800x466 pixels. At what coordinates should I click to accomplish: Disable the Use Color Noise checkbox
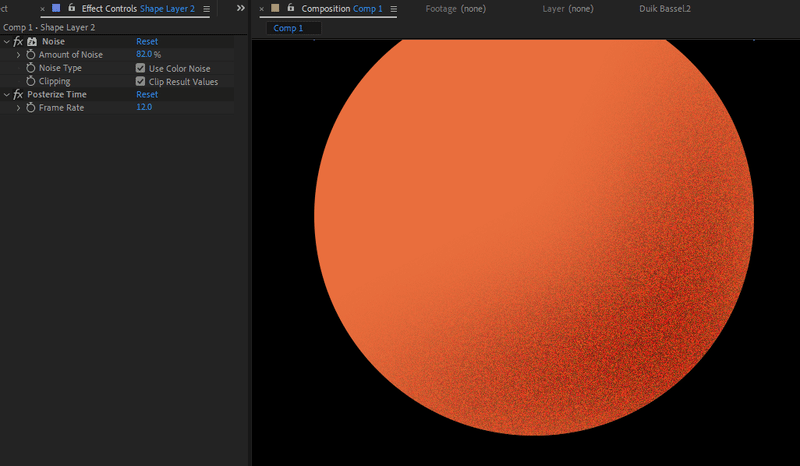(x=140, y=68)
